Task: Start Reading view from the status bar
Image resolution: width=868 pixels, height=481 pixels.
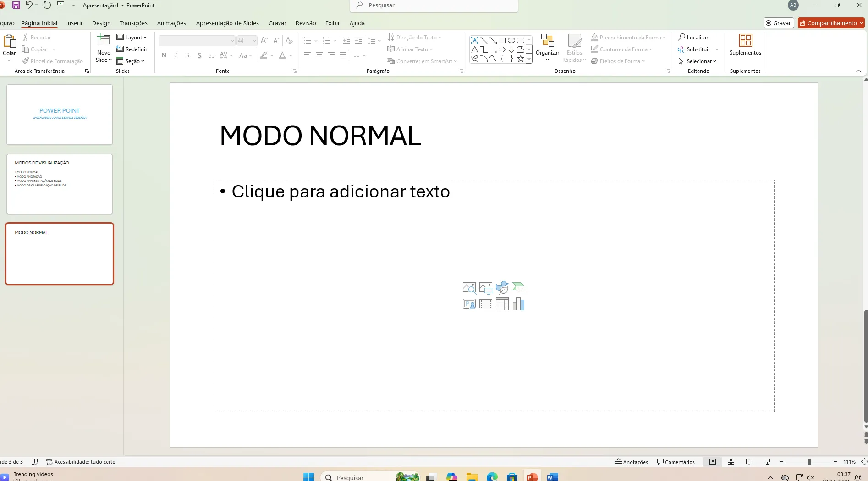Action: (x=750, y=462)
